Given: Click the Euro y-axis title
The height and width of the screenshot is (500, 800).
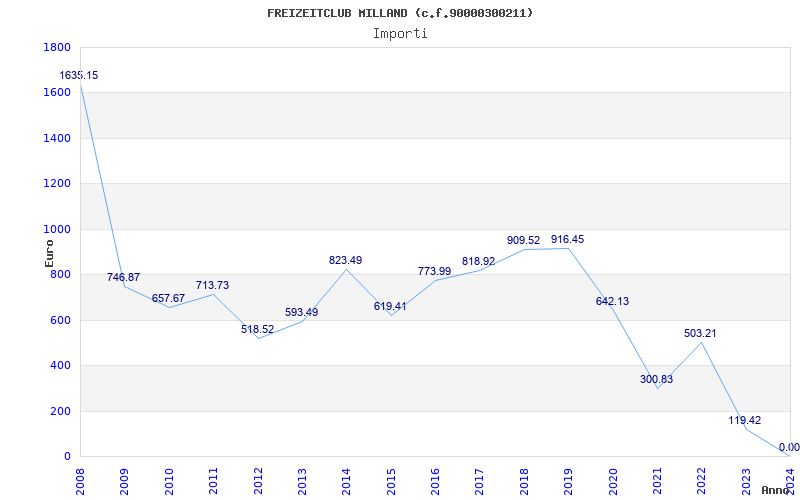Looking at the screenshot, I should click(49, 253).
